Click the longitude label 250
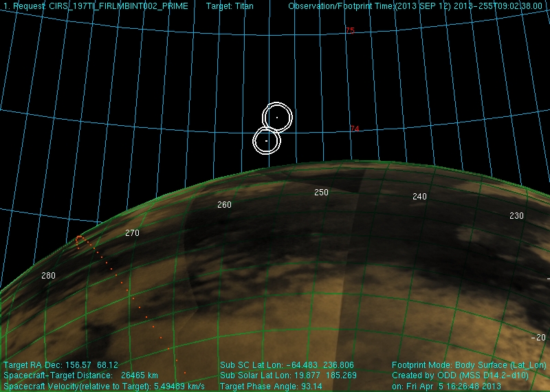This screenshot has width=550, height=392. [x=321, y=193]
